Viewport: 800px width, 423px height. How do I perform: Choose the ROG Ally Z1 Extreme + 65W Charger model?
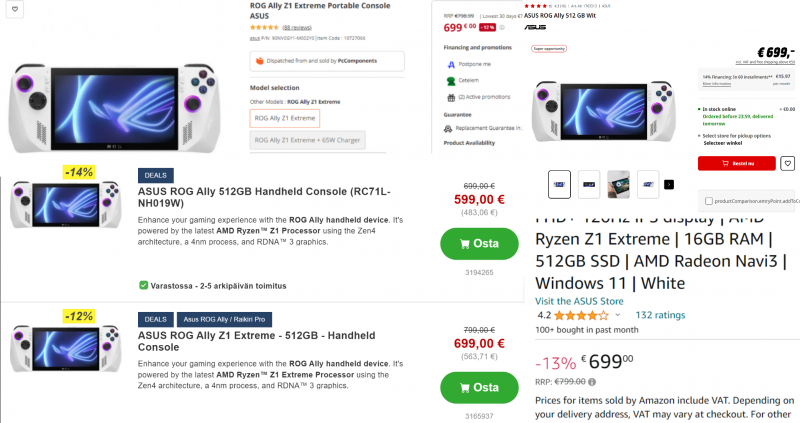point(309,141)
